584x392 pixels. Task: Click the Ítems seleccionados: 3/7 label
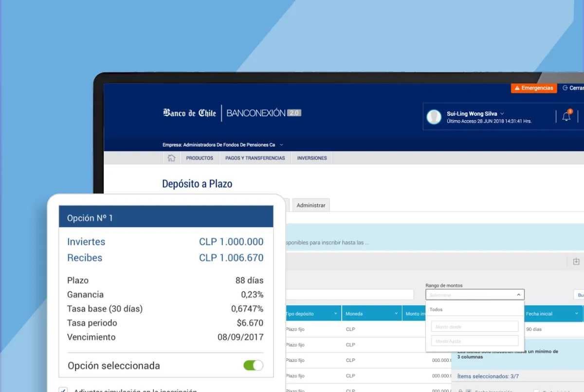coord(488,376)
